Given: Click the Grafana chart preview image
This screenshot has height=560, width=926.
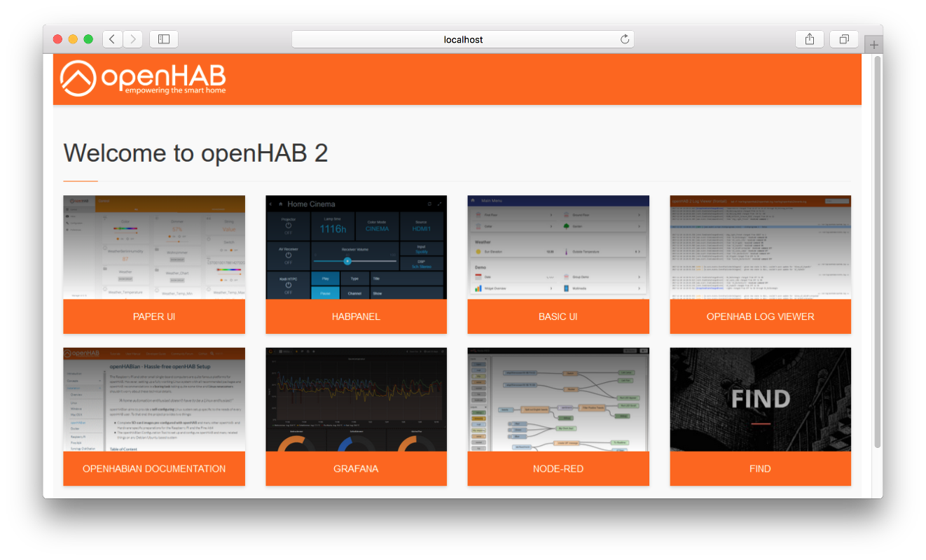Looking at the screenshot, I should (x=356, y=400).
